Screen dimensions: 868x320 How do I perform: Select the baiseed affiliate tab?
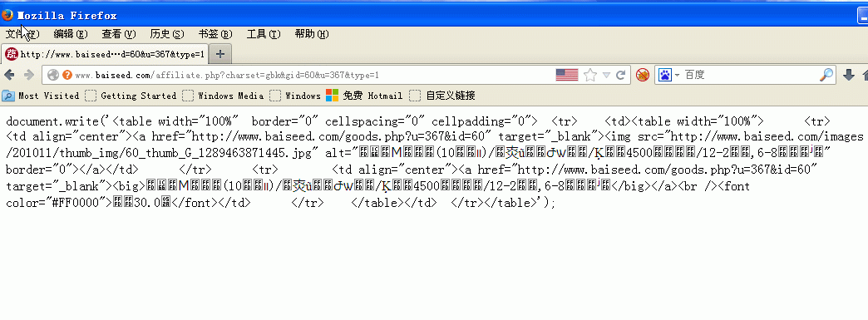tap(105, 54)
